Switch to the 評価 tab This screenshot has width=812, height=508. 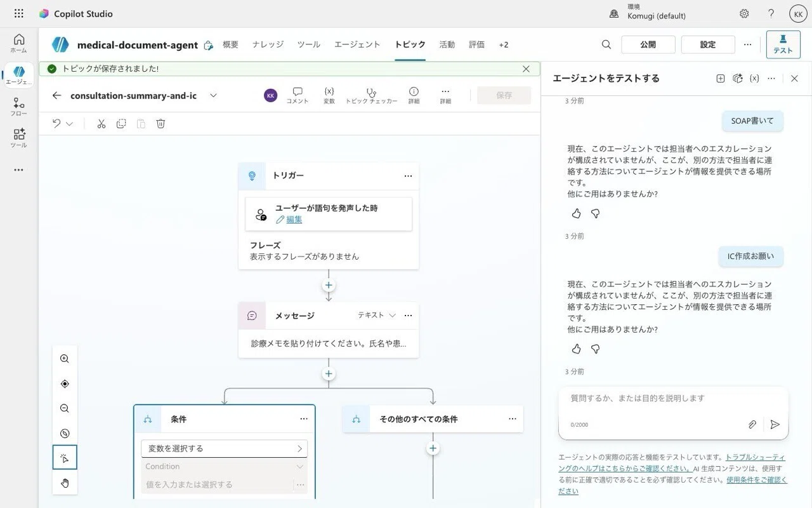tap(476, 44)
